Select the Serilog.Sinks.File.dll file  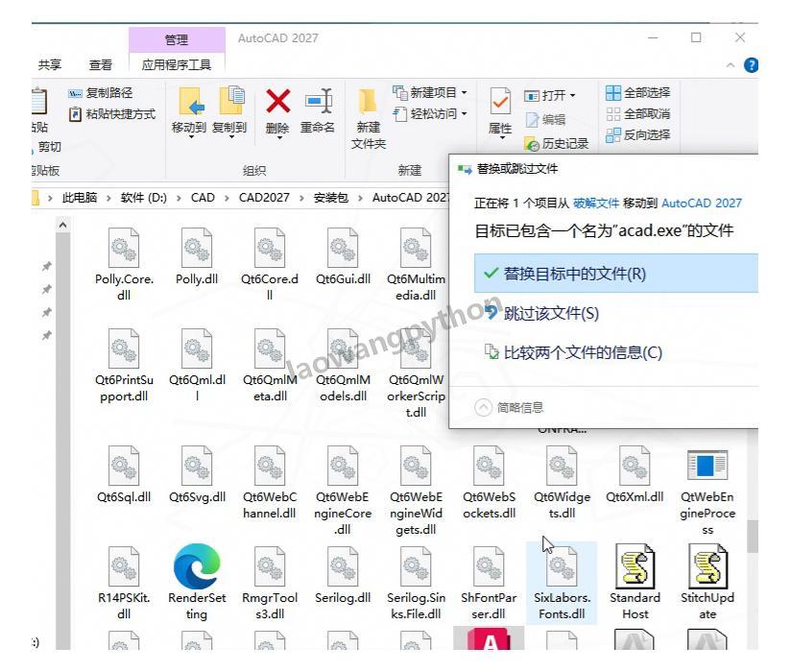pos(416,584)
